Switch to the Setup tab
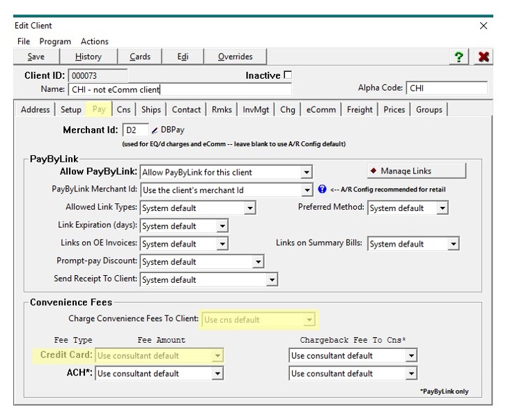517x420 pixels. [x=71, y=109]
